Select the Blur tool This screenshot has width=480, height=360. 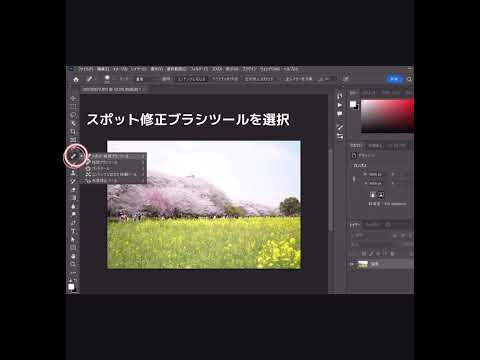[x=73, y=206]
